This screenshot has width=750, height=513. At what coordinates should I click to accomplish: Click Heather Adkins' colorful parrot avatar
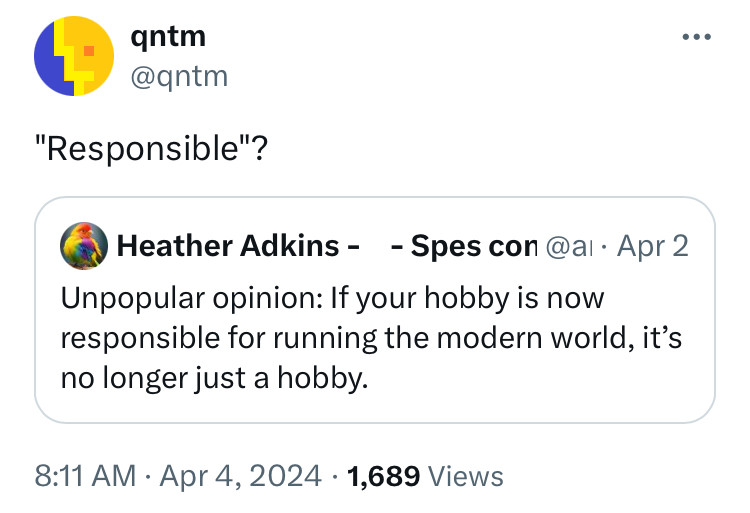83,246
